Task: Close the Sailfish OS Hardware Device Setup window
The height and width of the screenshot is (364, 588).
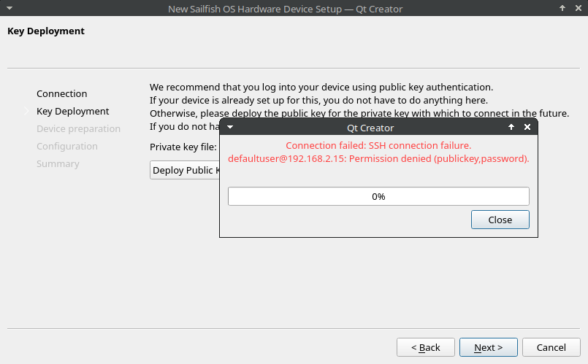Action: [578, 9]
